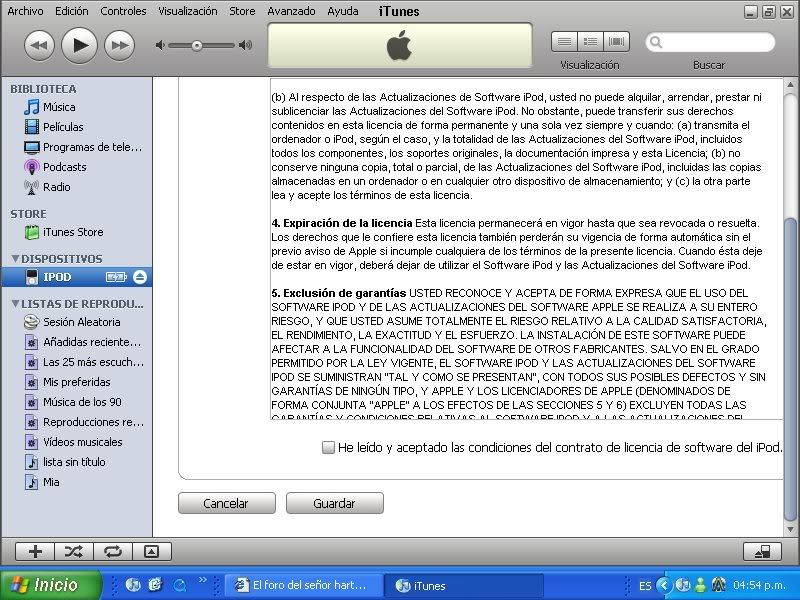Click the scroll down arrow of the scrollbar
This screenshot has width=800, height=600.
[790, 530]
